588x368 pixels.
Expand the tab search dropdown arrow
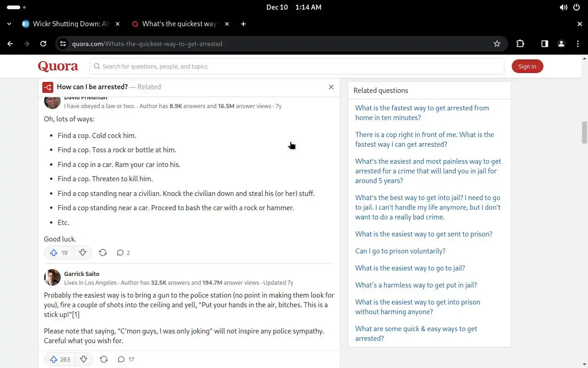(x=9, y=24)
